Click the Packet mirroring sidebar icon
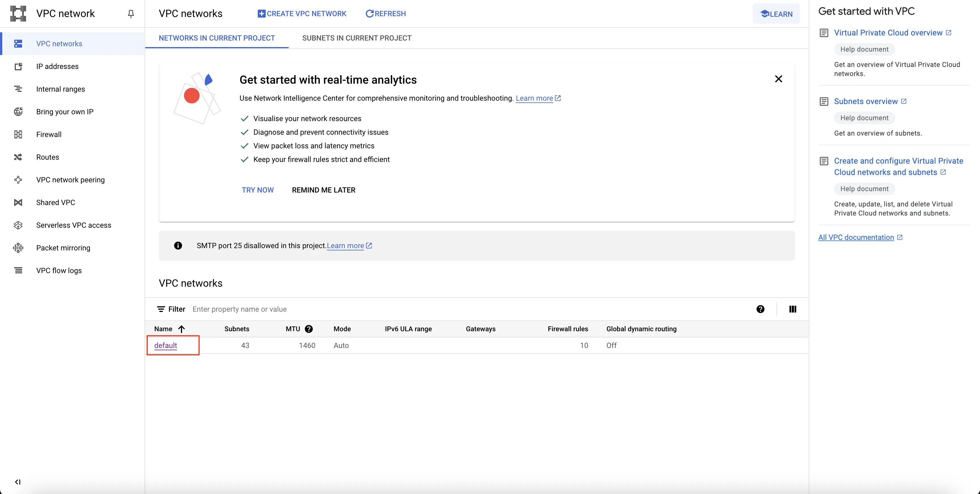Screen dimensions: 980x494 [18, 248]
